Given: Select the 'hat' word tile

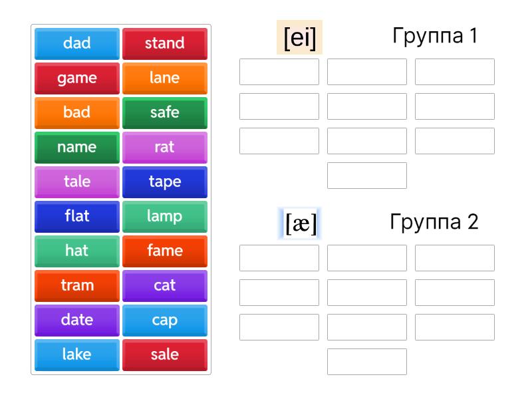Looking at the screenshot, I should click(x=77, y=251).
